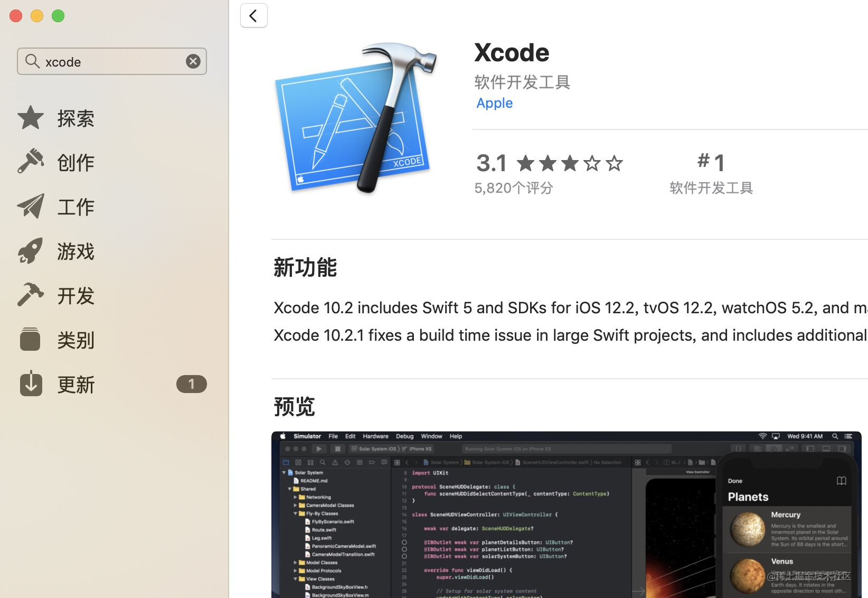This screenshot has width=868, height=598.
Task: Minimize the App Store window
Action: pos(37,16)
